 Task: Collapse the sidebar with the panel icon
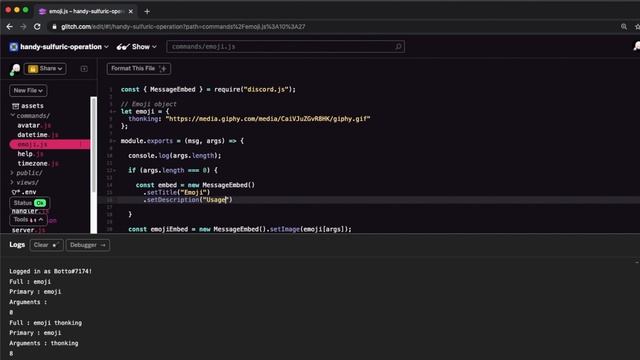84,69
